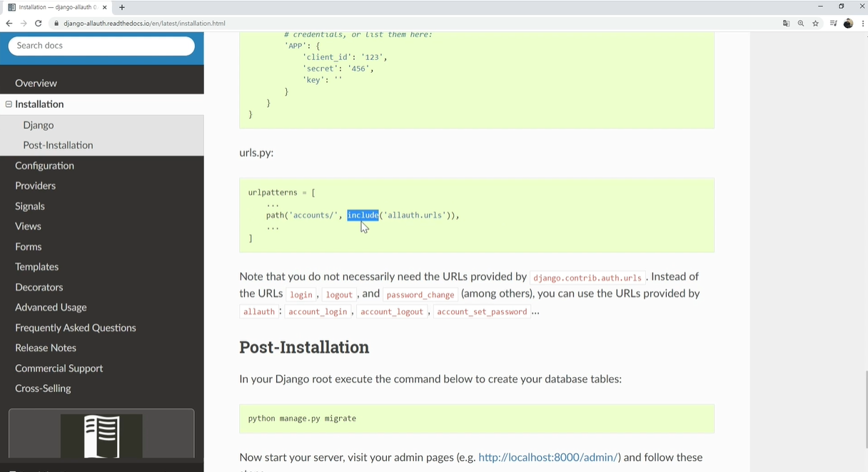Click the logout inline code
The width and height of the screenshot is (868, 472).
click(x=339, y=294)
